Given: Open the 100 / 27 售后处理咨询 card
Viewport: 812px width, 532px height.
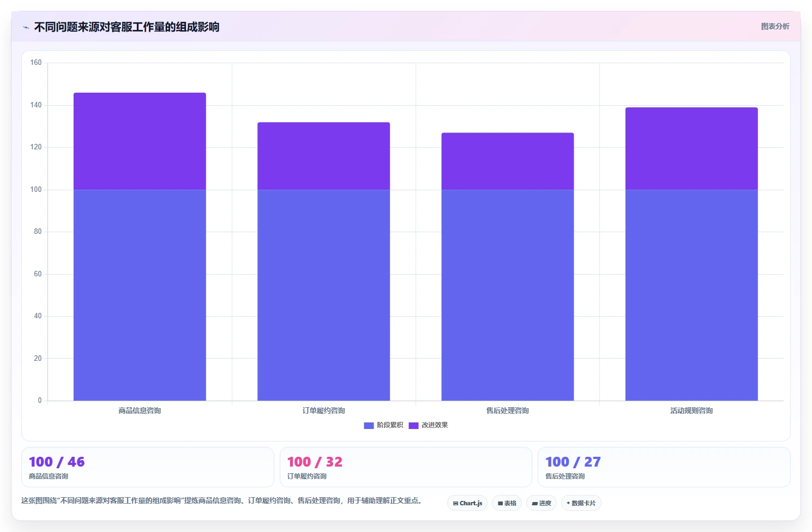Looking at the screenshot, I should [x=664, y=467].
